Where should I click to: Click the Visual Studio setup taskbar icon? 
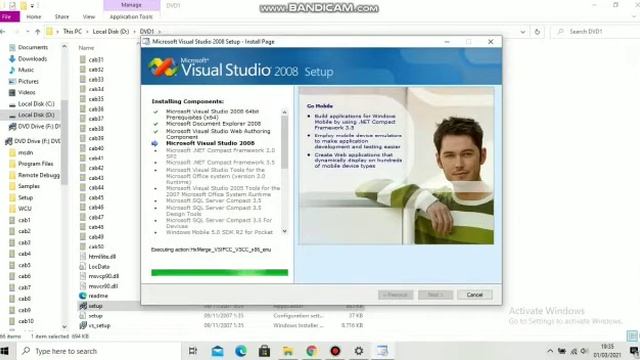pyautogui.click(x=382, y=351)
